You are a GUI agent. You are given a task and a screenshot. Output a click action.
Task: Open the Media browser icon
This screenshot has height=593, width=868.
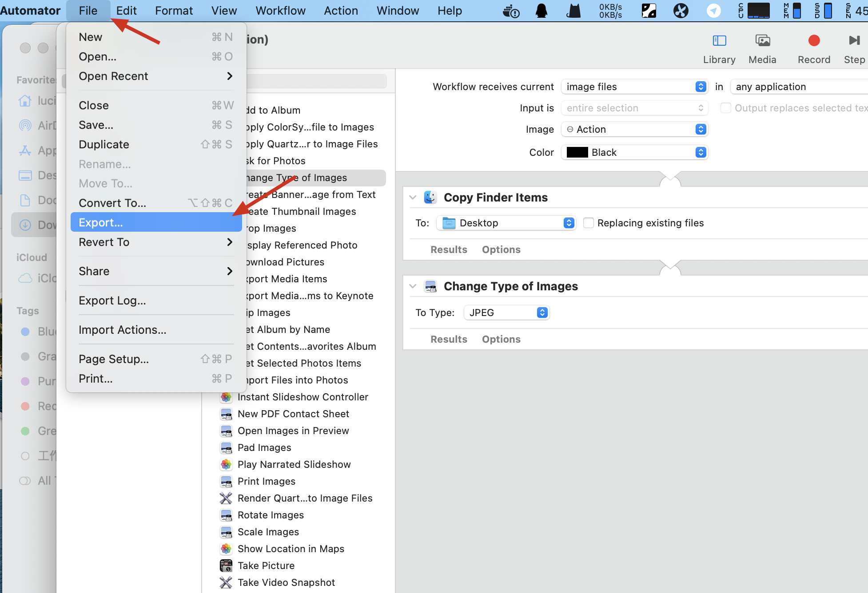pos(762,41)
